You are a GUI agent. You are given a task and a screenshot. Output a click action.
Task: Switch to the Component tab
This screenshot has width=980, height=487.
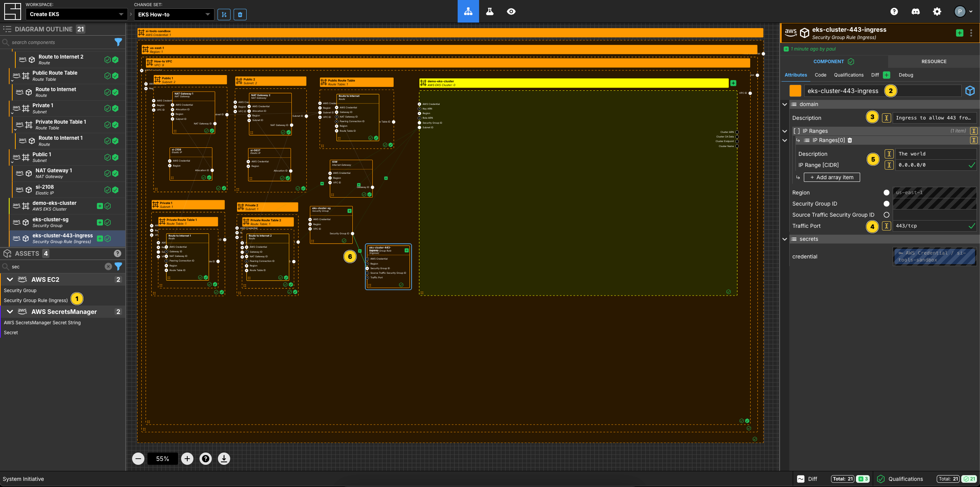(x=834, y=61)
